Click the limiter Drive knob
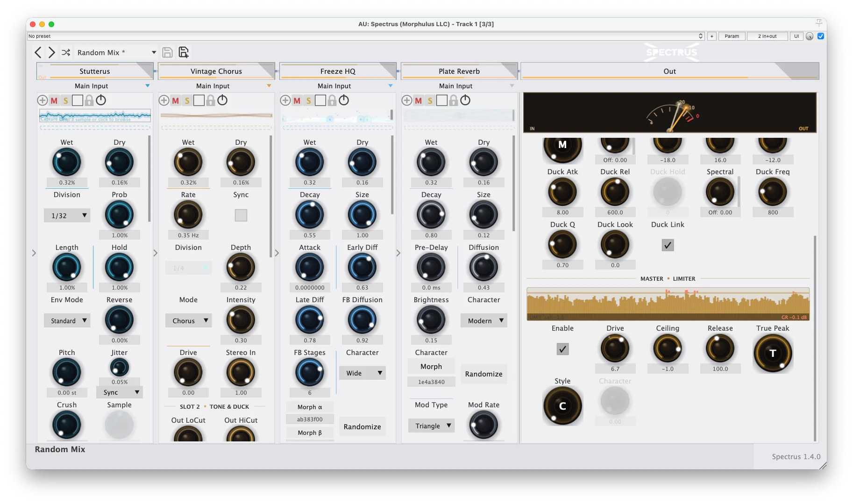This screenshot has height=504, width=853. [x=615, y=348]
